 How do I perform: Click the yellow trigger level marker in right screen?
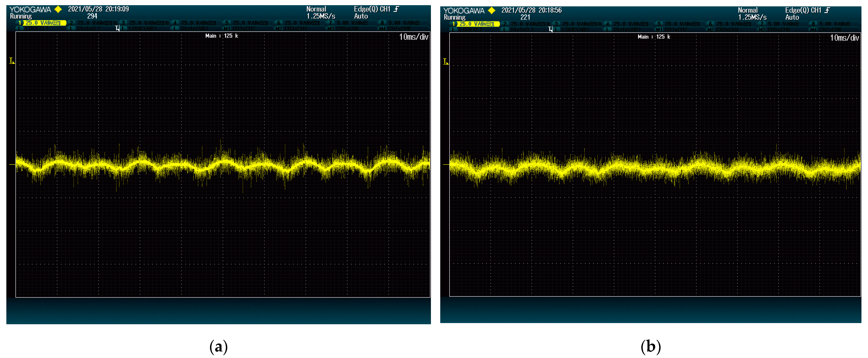tap(445, 61)
